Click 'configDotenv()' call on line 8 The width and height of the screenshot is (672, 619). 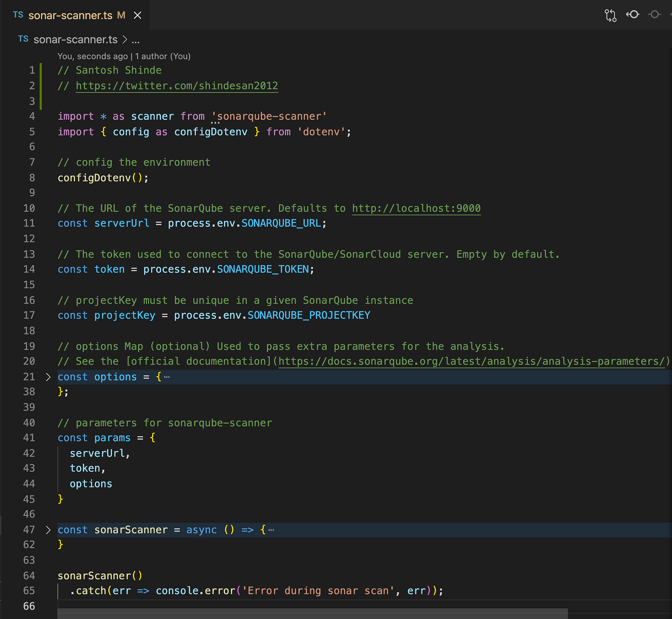pyautogui.click(x=100, y=178)
